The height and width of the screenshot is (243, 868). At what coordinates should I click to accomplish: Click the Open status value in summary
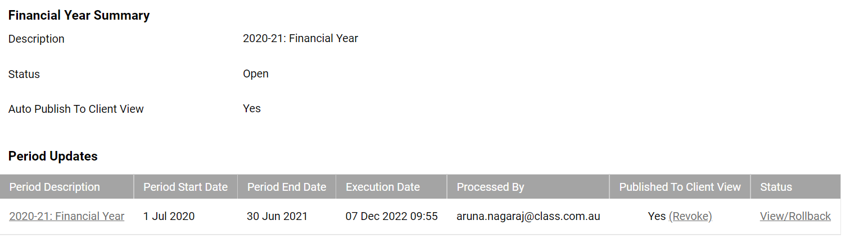[x=255, y=74]
